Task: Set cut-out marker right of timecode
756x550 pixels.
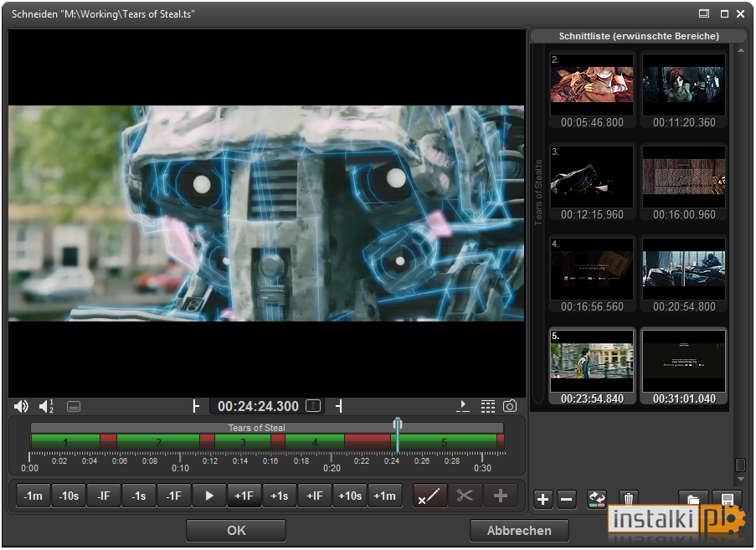Action: (x=339, y=406)
